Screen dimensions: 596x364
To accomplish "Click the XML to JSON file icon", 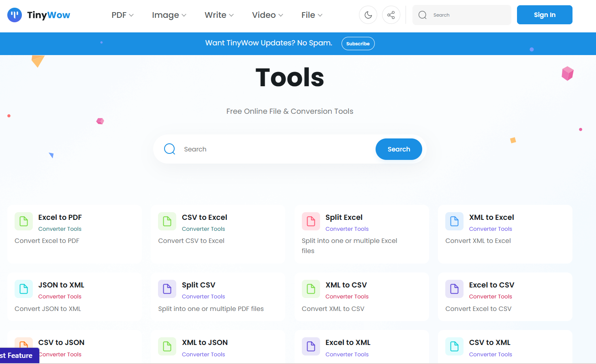I will pos(167,346).
